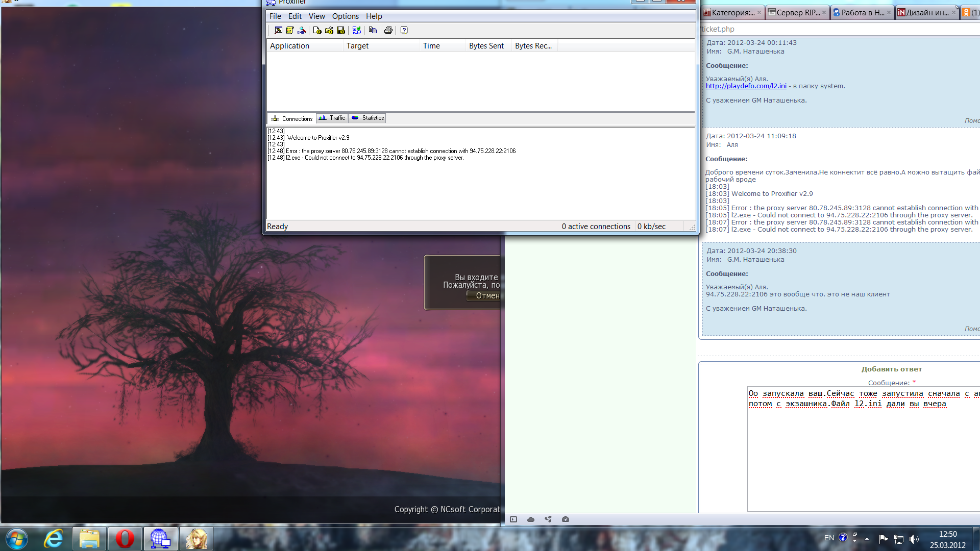Image resolution: width=980 pixels, height=551 pixels.
Task: Click the '0 kb/sec' status bar entry
Action: tap(651, 227)
